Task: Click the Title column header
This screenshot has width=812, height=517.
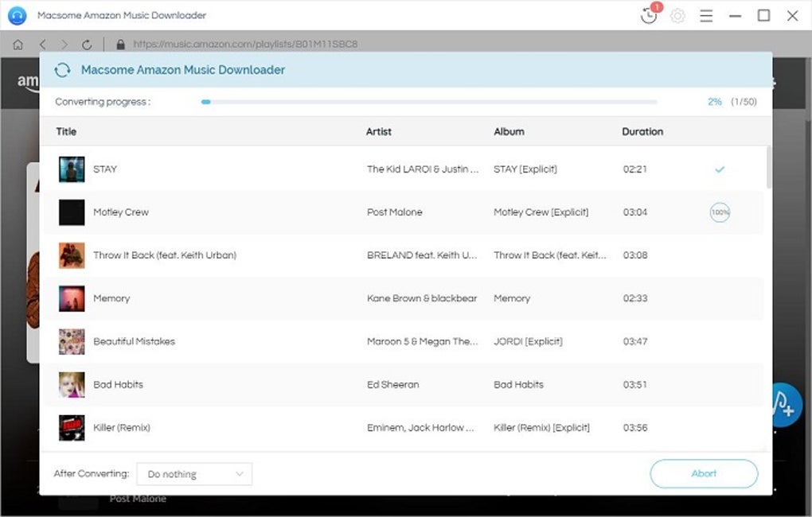Action: click(x=66, y=132)
